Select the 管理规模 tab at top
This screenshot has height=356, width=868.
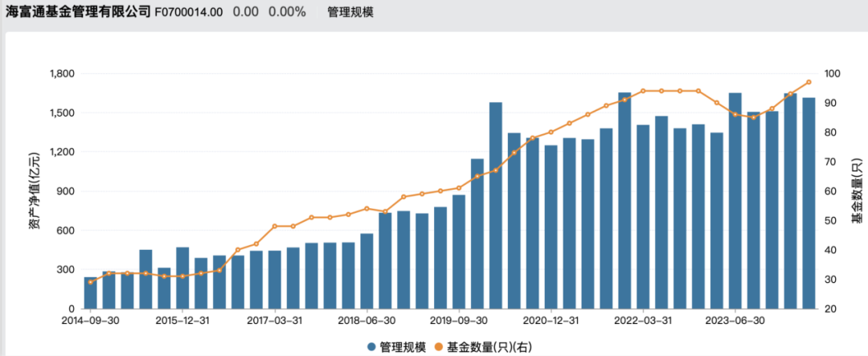[x=350, y=12]
